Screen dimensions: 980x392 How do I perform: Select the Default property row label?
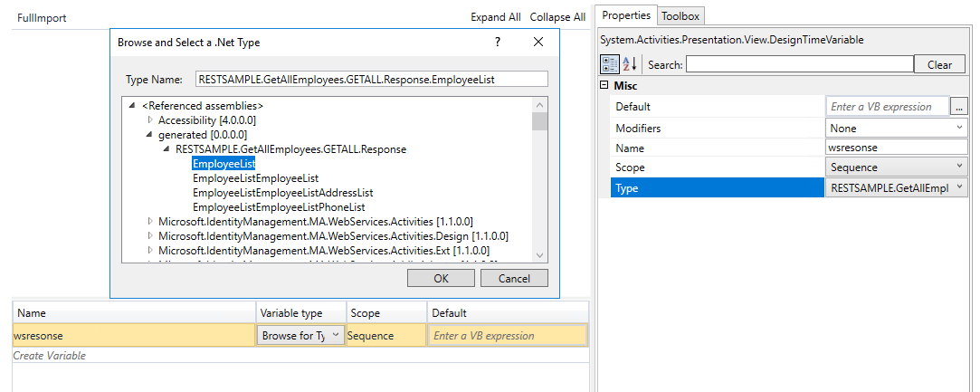718,107
